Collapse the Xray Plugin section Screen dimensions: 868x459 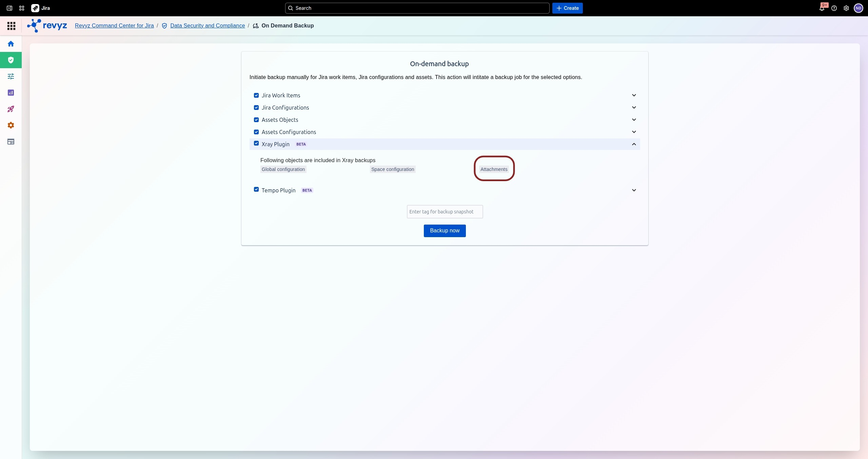click(x=634, y=144)
